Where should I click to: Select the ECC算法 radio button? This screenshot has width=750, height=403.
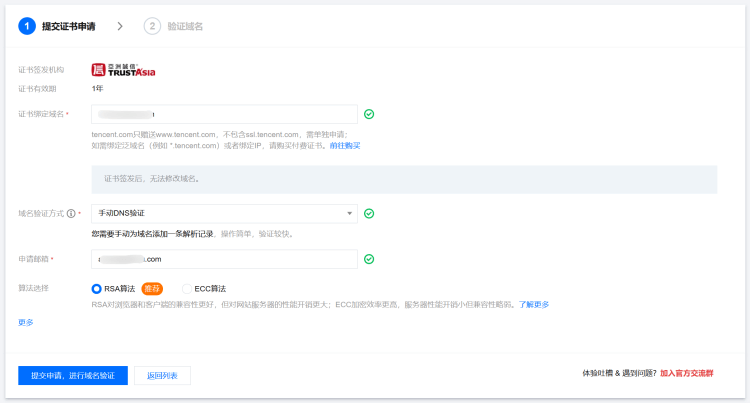tap(187, 289)
